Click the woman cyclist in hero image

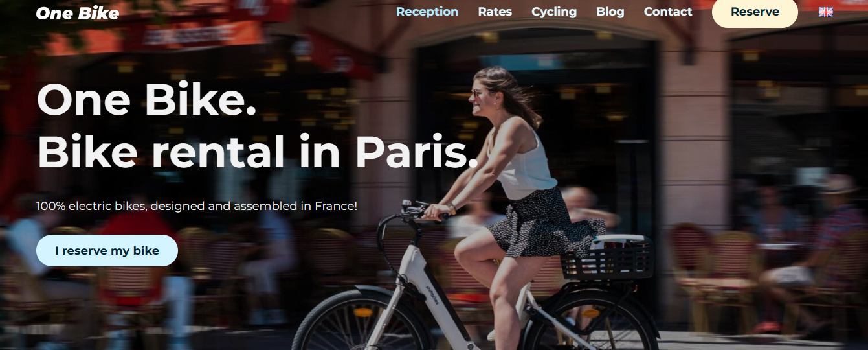[511, 194]
